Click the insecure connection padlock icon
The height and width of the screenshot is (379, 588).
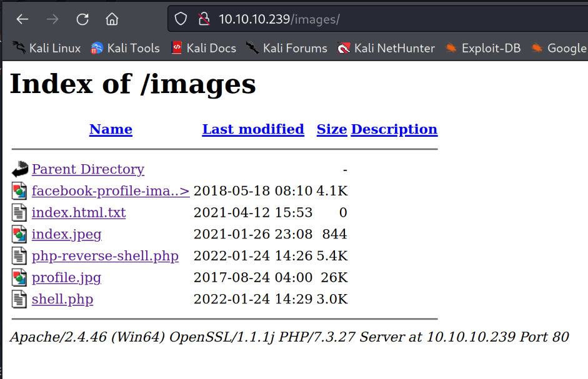pyautogui.click(x=203, y=19)
